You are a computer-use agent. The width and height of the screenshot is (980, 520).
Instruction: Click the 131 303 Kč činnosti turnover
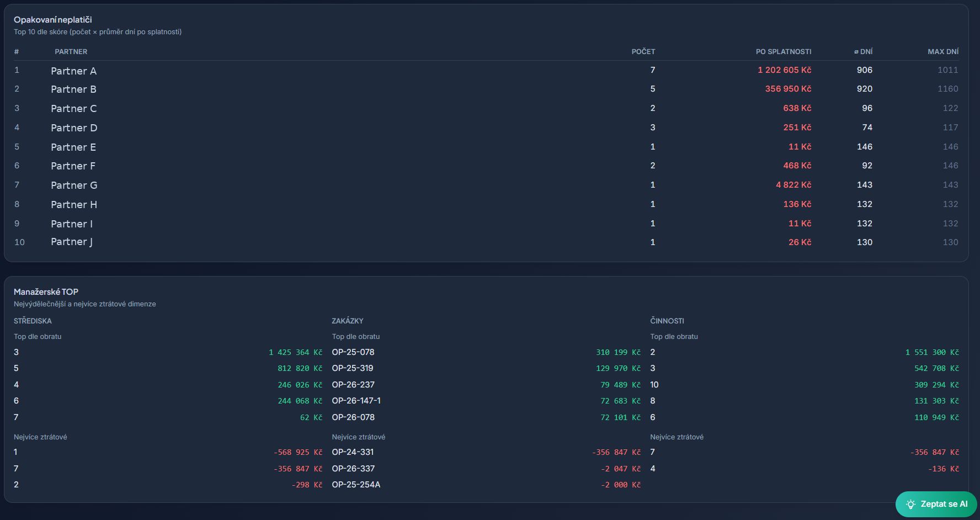[936, 401]
